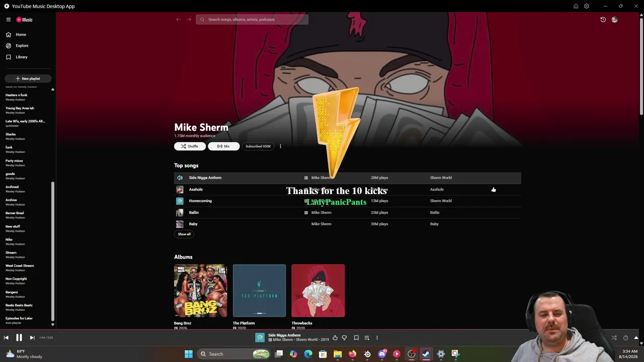
Task: Click the Top songs heading
Action: tap(186, 165)
